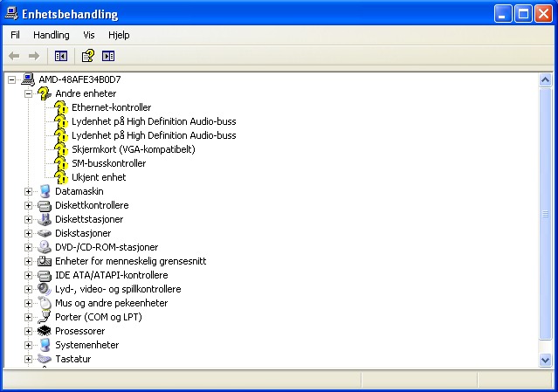Open the Properties help toolbar icon
The width and height of the screenshot is (558, 392).
(x=88, y=56)
